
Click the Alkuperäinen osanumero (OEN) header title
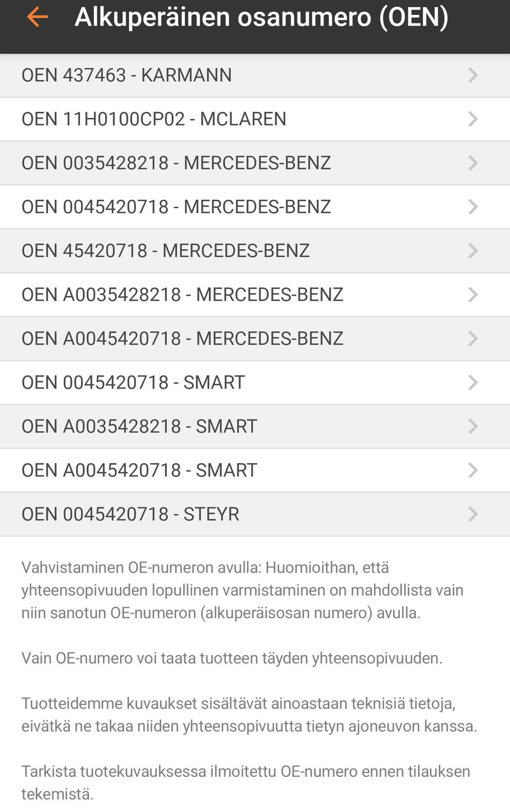[x=261, y=18]
